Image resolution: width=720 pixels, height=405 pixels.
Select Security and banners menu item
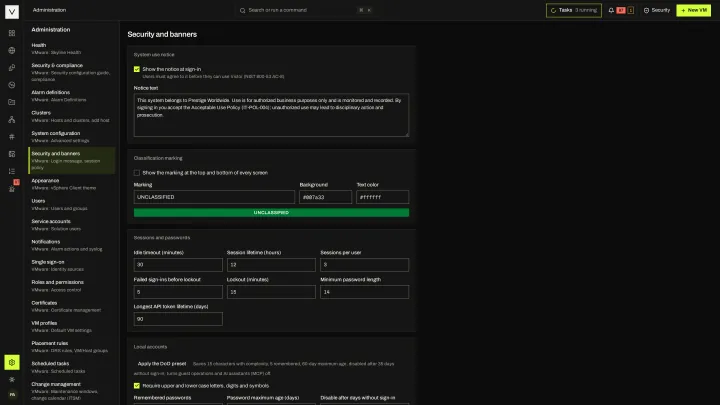72,160
